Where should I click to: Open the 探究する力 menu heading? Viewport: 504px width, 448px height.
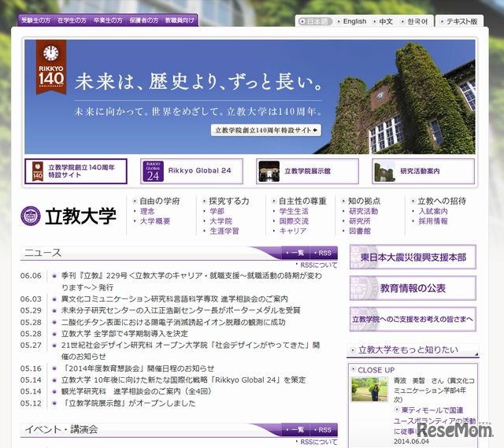tap(229, 202)
